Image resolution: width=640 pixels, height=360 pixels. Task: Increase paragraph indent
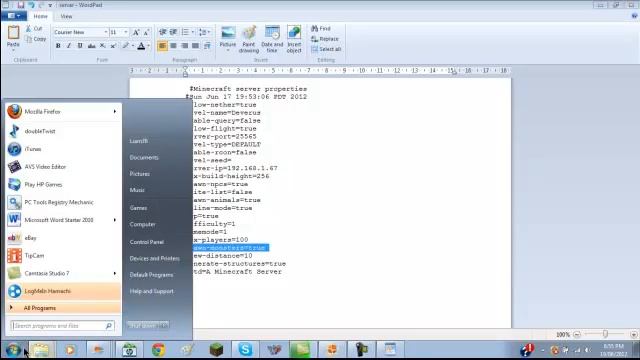173,32
